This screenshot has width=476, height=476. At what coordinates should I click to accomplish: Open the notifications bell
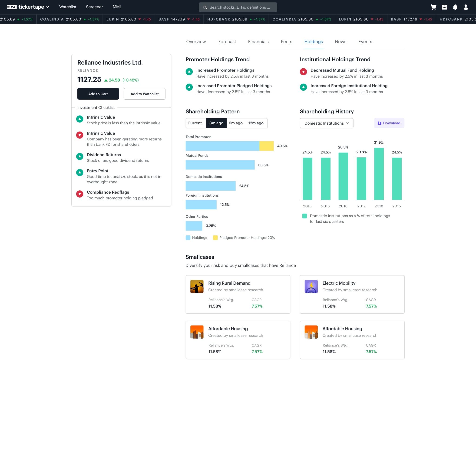[455, 7]
